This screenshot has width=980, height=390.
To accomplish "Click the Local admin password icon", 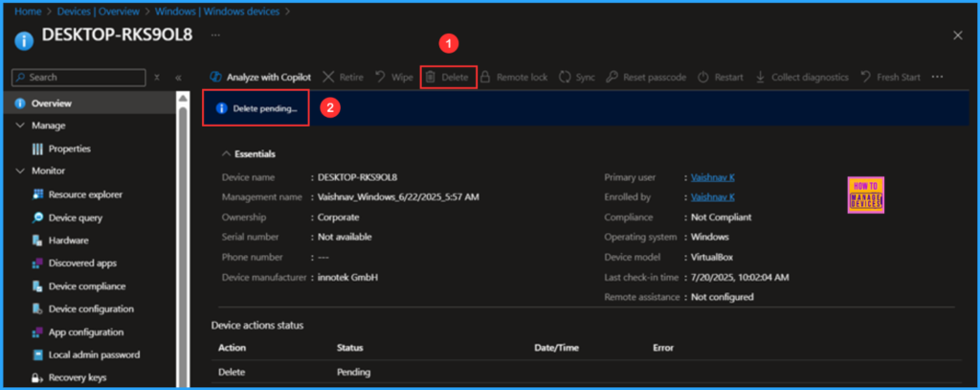I will pos(37,355).
